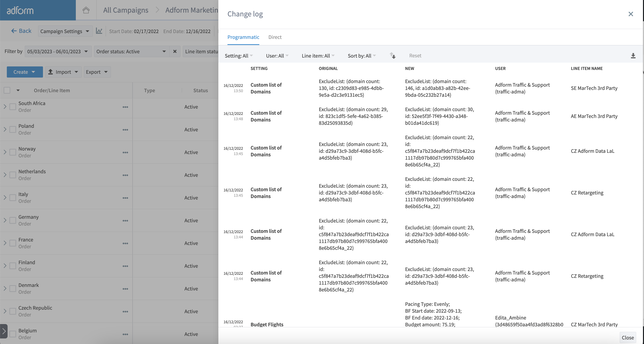Image resolution: width=644 pixels, height=344 pixels.
Task: Open the Sort by: All dropdown
Action: click(362, 56)
